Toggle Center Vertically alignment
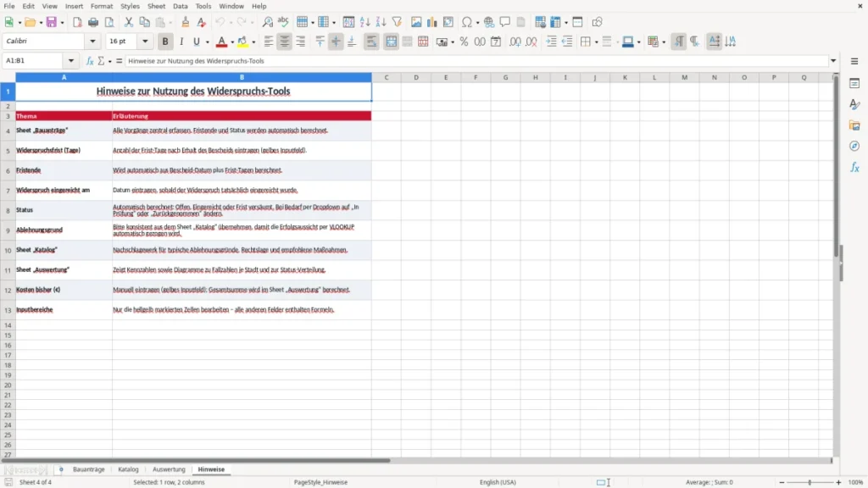 (x=336, y=42)
